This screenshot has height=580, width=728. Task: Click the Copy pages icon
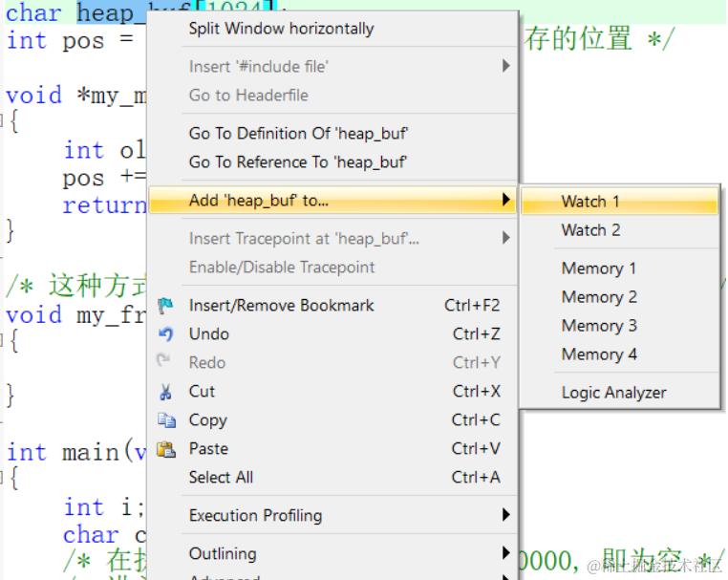click(x=166, y=420)
